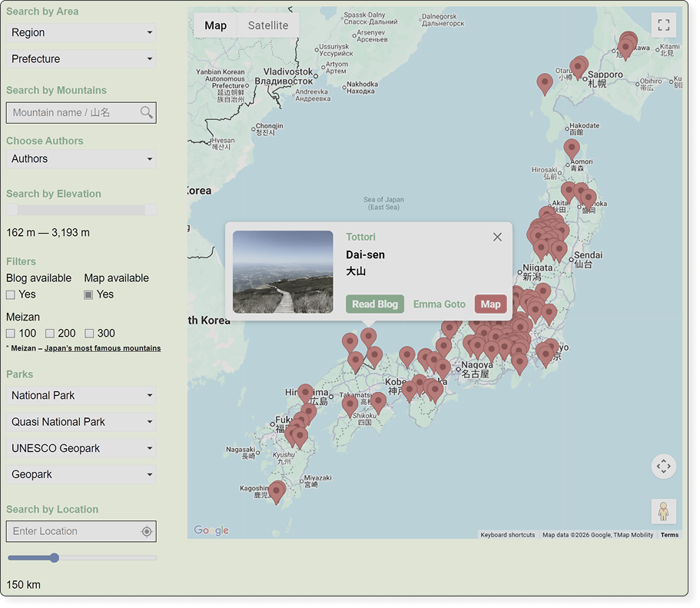
Task: Click the Street View pegman icon
Action: click(x=663, y=510)
